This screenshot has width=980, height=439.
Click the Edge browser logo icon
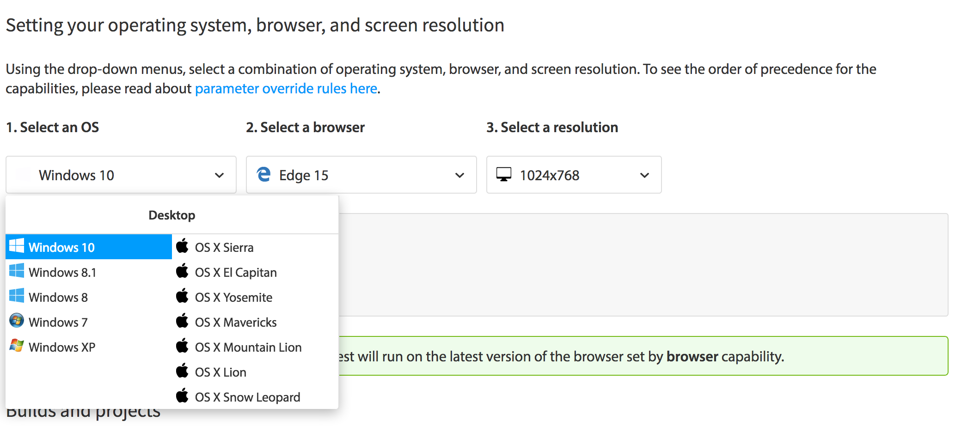click(x=263, y=175)
